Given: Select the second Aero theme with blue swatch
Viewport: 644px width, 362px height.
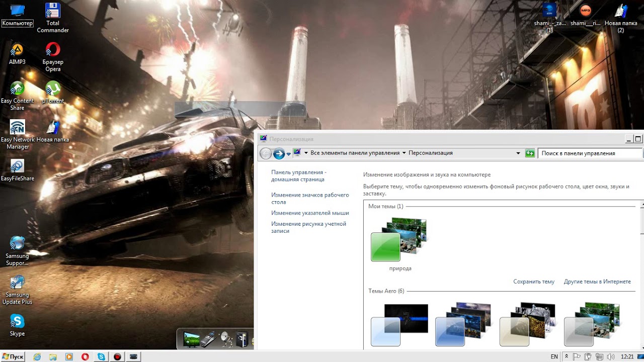Looking at the screenshot, I should coord(463,325).
